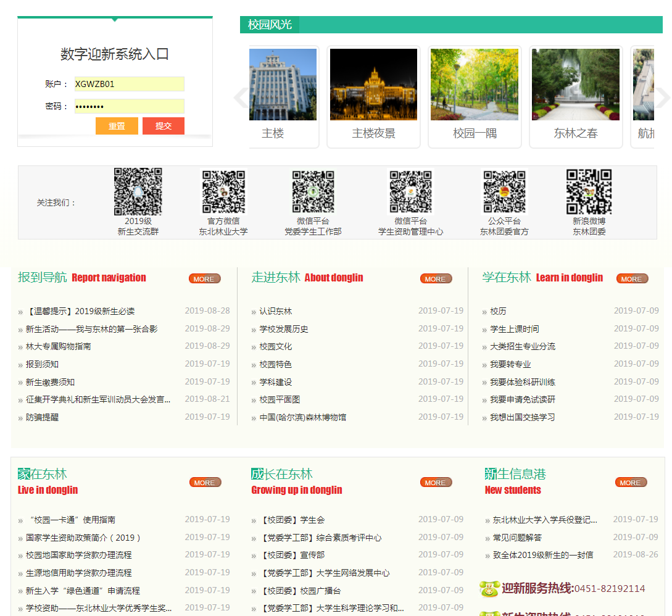The image size is (672, 616).
Task: Click the right carousel arrow in 校园风光
Action: (662, 98)
